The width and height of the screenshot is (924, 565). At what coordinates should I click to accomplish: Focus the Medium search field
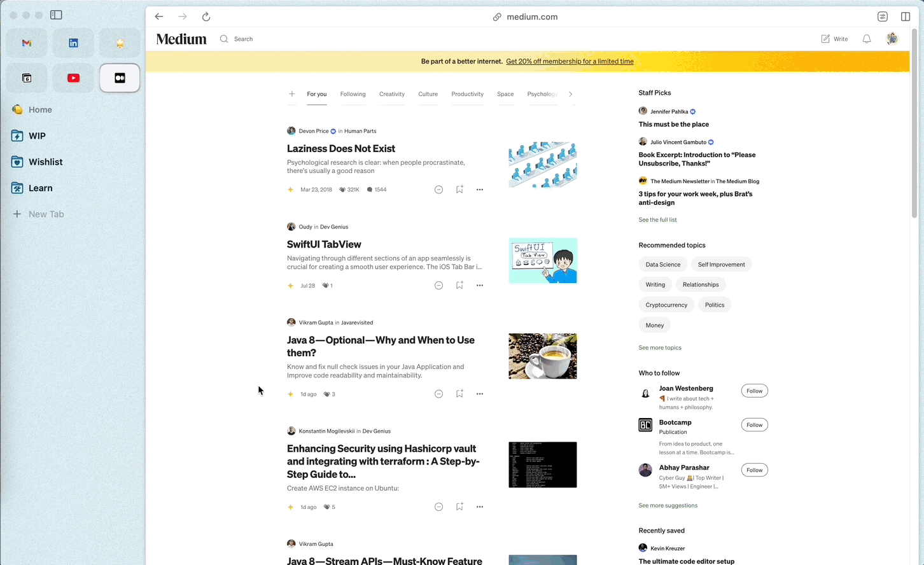pos(244,39)
